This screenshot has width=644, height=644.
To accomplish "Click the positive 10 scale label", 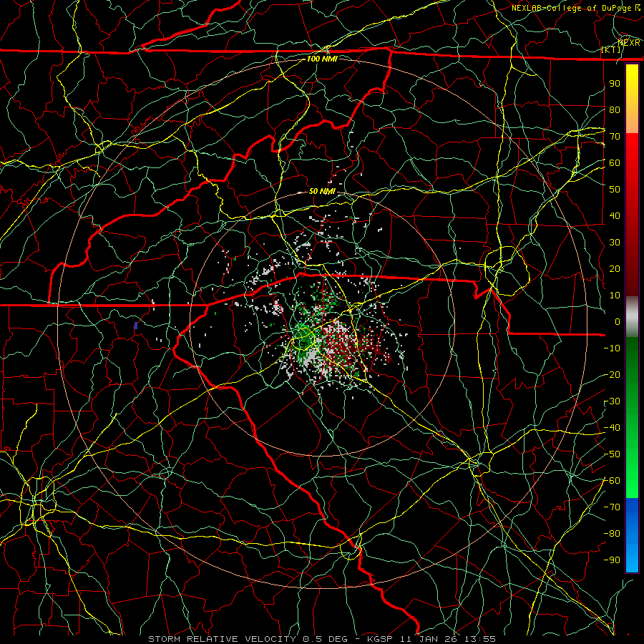I will [615, 296].
